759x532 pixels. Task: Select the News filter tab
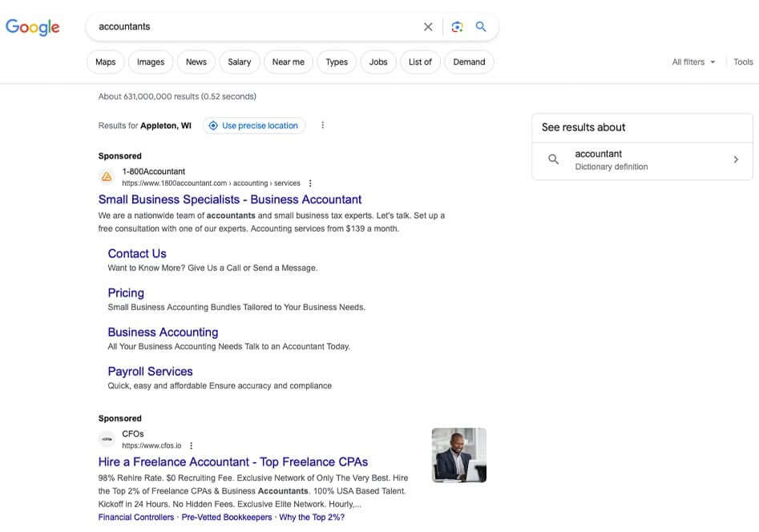coord(196,62)
